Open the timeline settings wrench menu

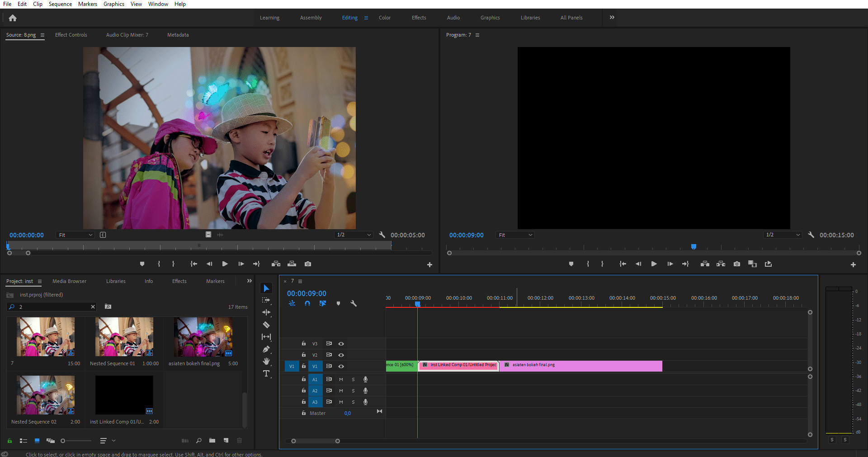tap(354, 303)
